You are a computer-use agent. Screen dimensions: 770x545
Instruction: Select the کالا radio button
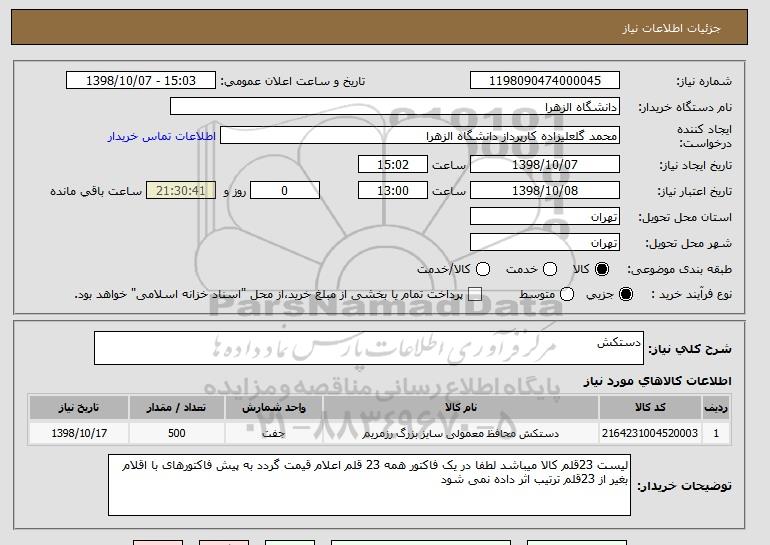(602, 269)
